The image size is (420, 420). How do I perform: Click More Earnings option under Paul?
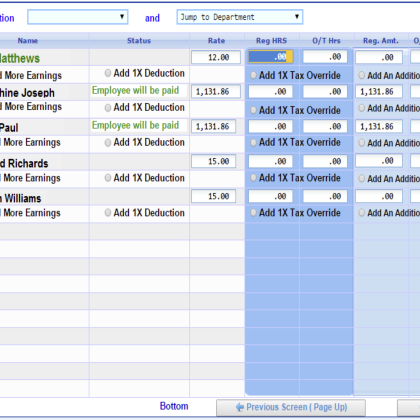tap(30, 142)
